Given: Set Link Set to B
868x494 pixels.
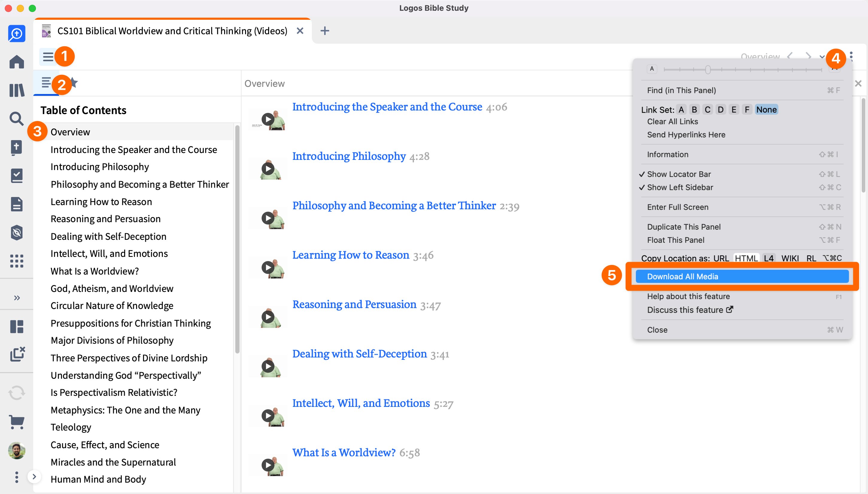Looking at the screenshot, I should (x=694, y=110).
